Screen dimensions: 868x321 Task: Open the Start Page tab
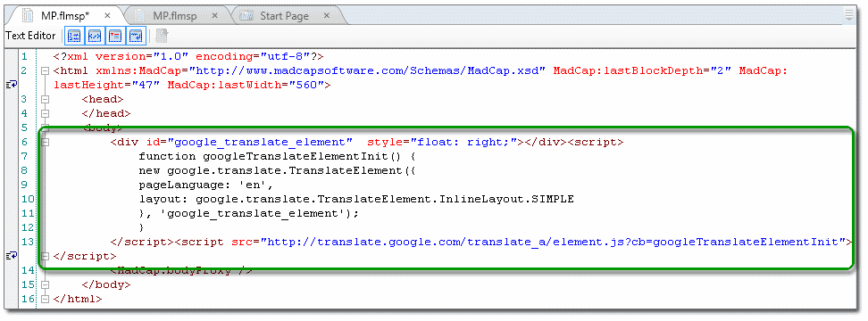point(285,16)
